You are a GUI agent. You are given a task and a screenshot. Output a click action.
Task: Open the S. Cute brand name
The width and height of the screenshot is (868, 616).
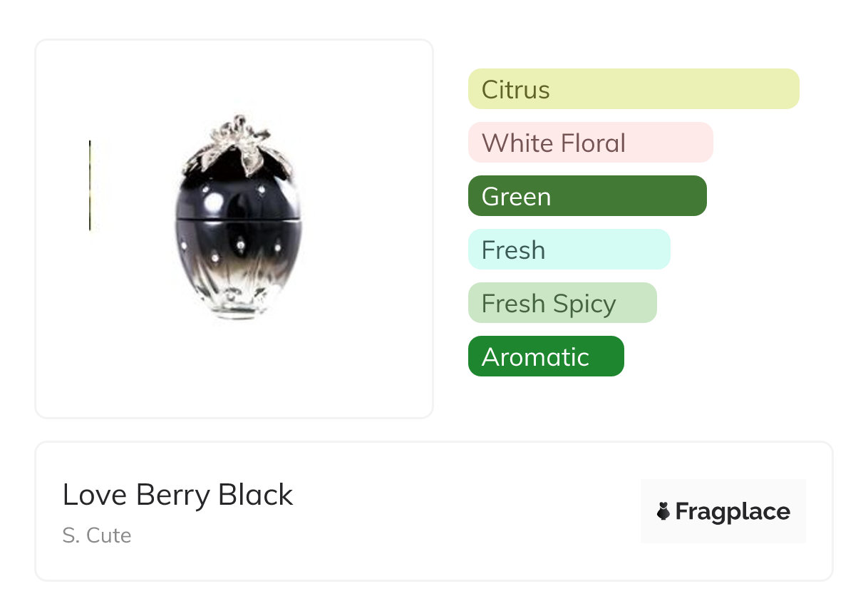click(x=97, y=535)
